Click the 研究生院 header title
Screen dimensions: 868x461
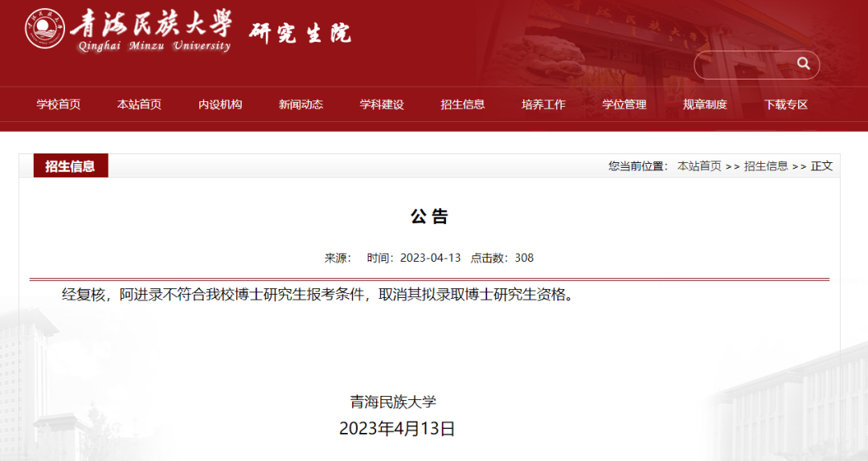(x=300, y=33)
